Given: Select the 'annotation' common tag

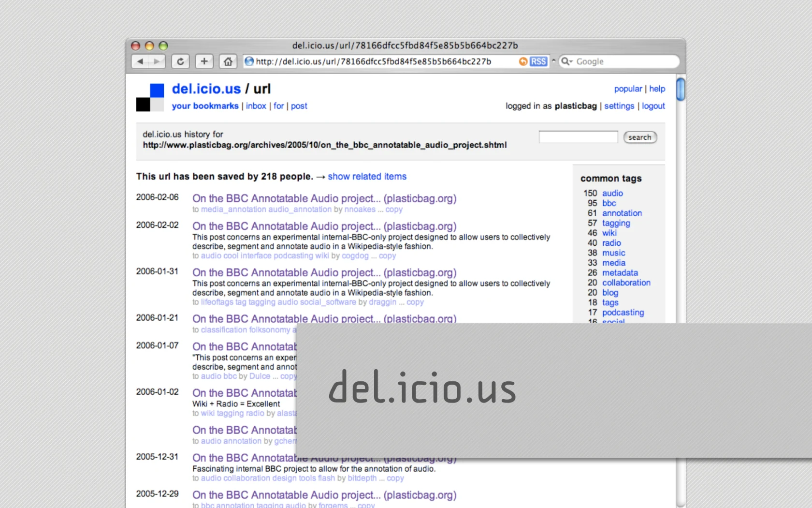Looking at the screenshot, I should 622,213.
